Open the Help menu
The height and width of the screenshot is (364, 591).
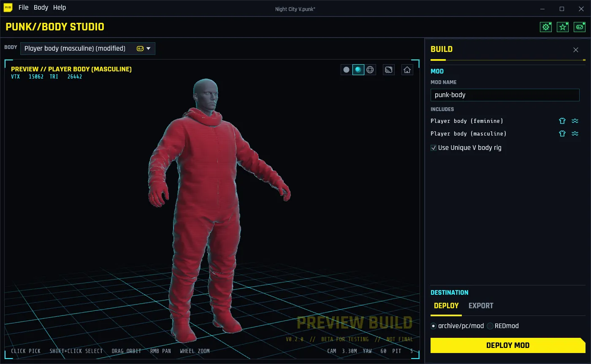60,8
